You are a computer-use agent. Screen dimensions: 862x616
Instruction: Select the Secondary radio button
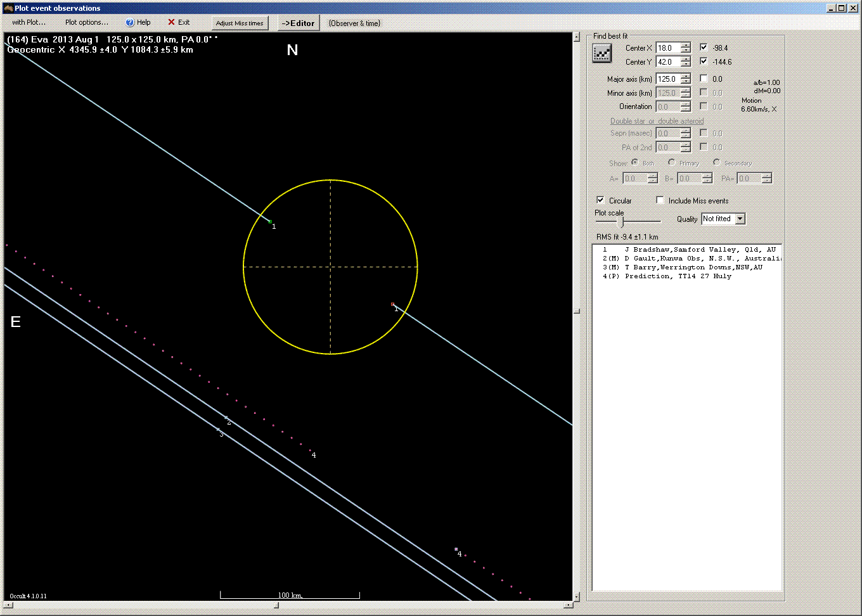[x=716, y=162]
